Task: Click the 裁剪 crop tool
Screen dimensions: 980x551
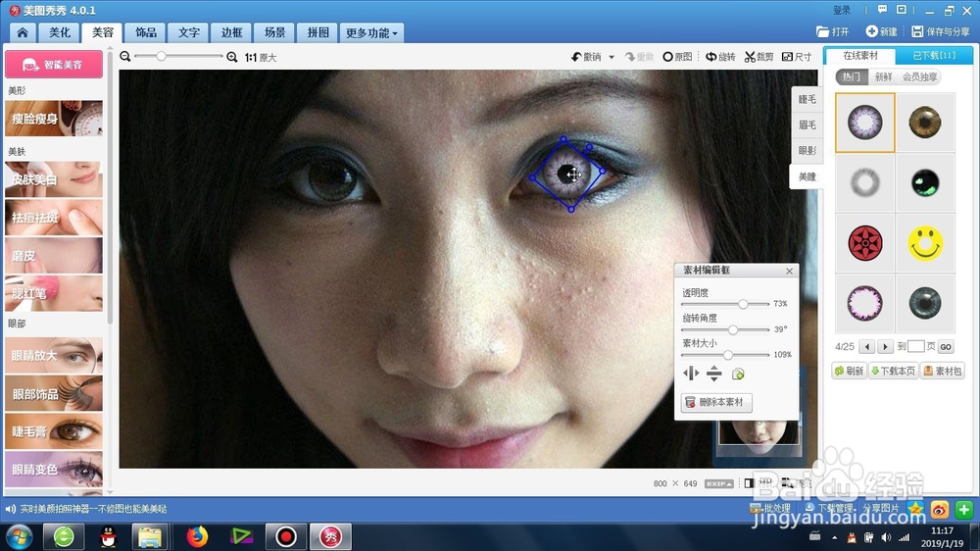Action: point(759,57)
